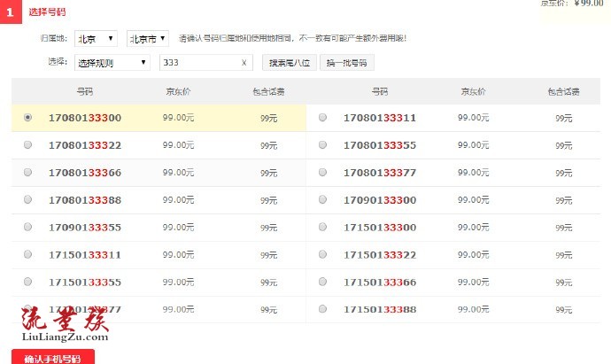
Task: Open the 北京 province dropdown
Action: [x=96, y=39]
